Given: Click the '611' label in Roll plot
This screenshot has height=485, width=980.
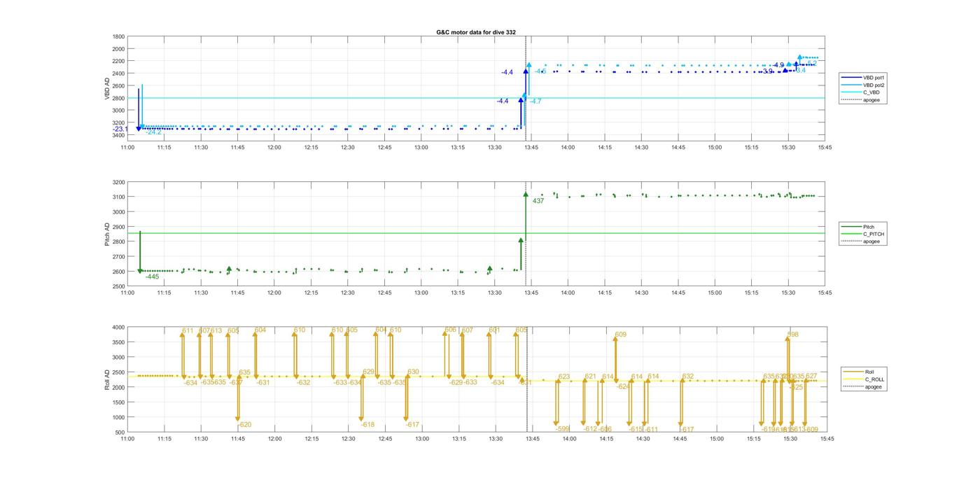Looking at the screenshot, I should pos(188,331).
